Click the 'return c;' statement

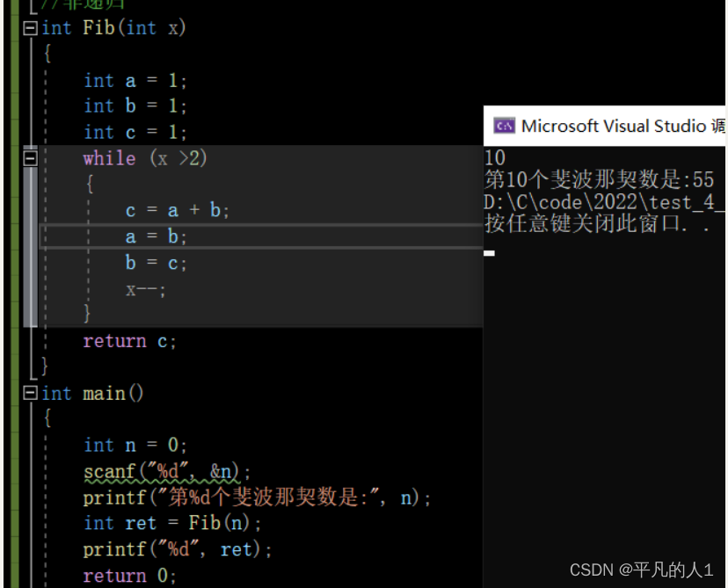(x=129, y=341)
